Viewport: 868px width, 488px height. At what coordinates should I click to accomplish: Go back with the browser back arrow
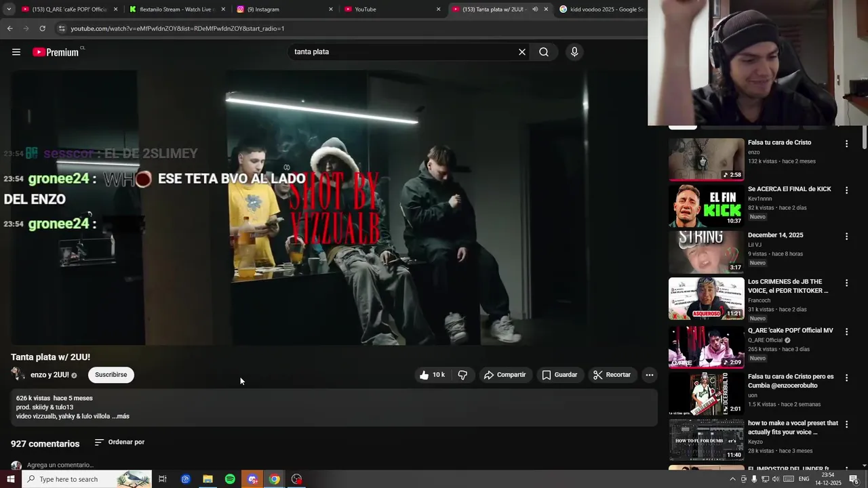pos(9,28)
